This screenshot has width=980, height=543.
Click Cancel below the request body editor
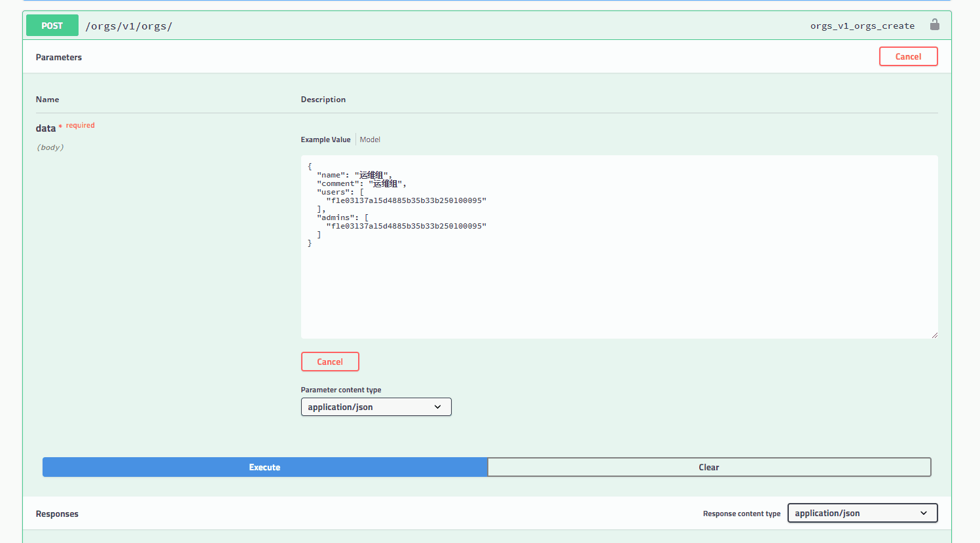(330, 361)
